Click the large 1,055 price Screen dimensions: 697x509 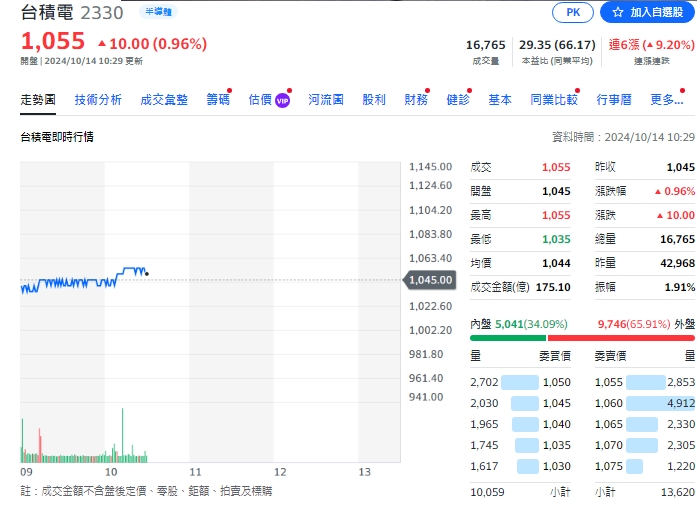(52, 41)
